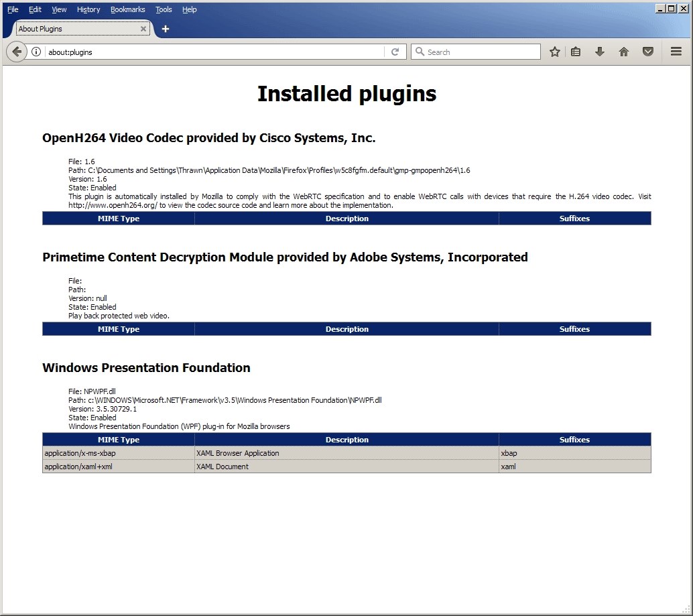Click the Installed plugins heading
This screenshot has height=616, width=693.
[347, 93]
